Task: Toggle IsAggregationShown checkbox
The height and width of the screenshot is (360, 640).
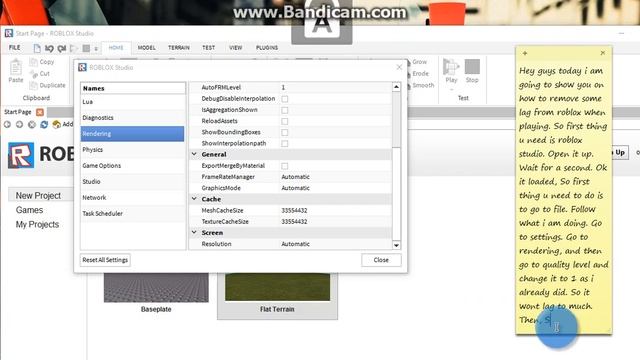Action: [284, 110]
